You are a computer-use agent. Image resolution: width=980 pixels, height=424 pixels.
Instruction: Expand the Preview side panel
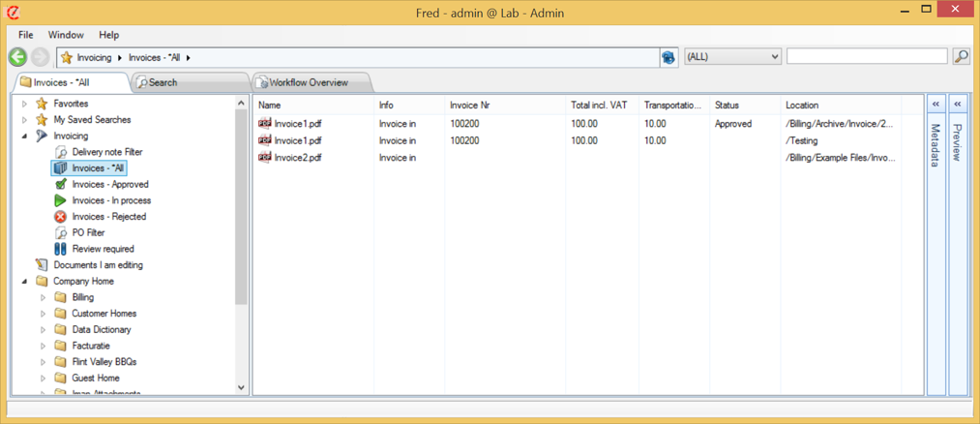(x=957, y=104)
